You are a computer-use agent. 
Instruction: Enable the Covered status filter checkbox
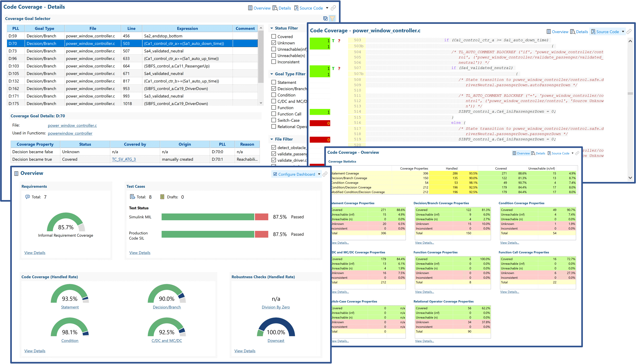[274, 36]
